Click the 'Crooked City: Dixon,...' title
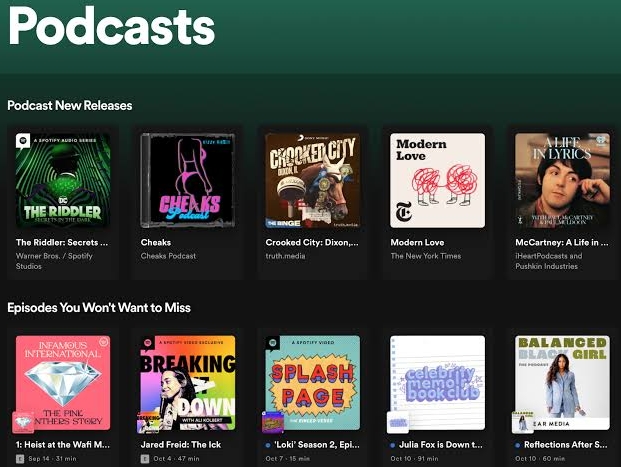Screen dimensions: 621x467 (x=312, y=242)
